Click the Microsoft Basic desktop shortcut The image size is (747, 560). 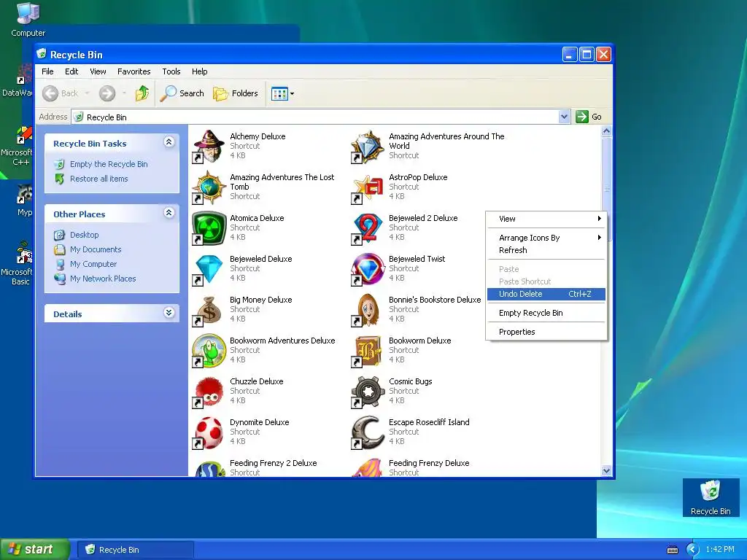click(x=17, y=263)
